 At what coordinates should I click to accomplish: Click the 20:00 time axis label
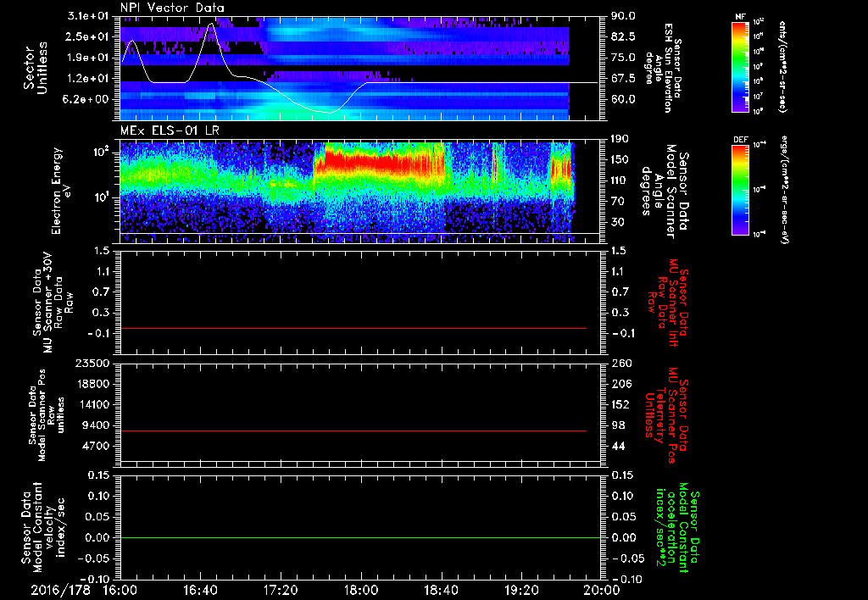pos(602,590)
